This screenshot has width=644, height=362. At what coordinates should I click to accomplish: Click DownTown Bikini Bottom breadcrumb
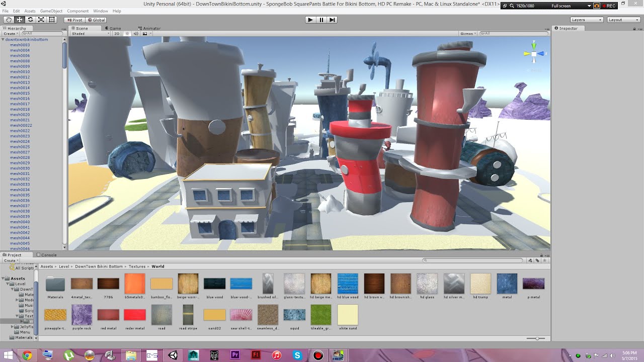click(x=99, y=266)
